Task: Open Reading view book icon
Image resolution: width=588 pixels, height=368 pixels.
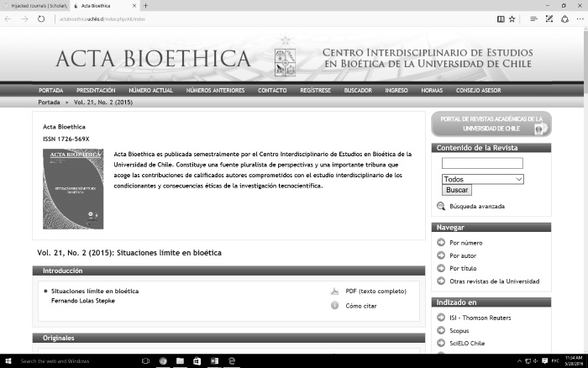Action: coord(501,19)
